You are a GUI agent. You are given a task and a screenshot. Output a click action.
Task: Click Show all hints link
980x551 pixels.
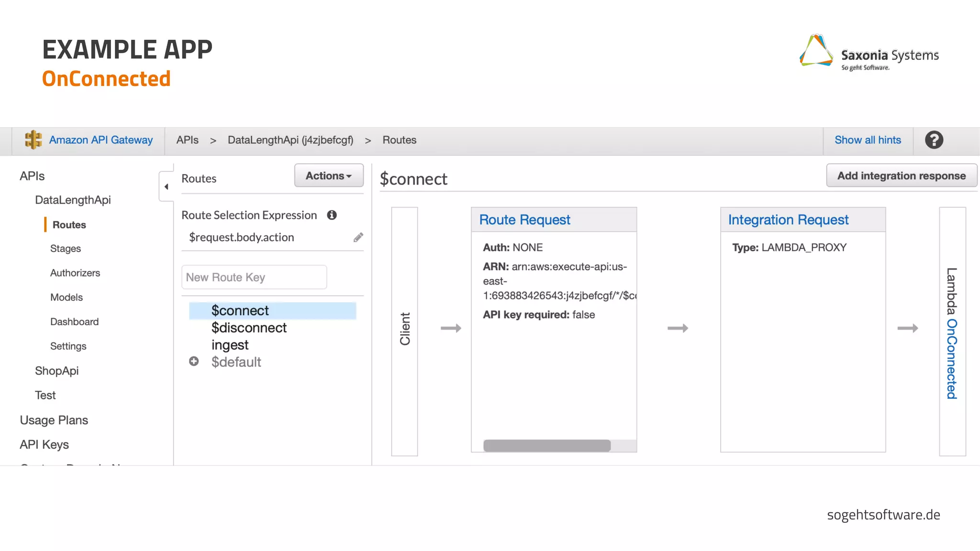click(868, 140)
